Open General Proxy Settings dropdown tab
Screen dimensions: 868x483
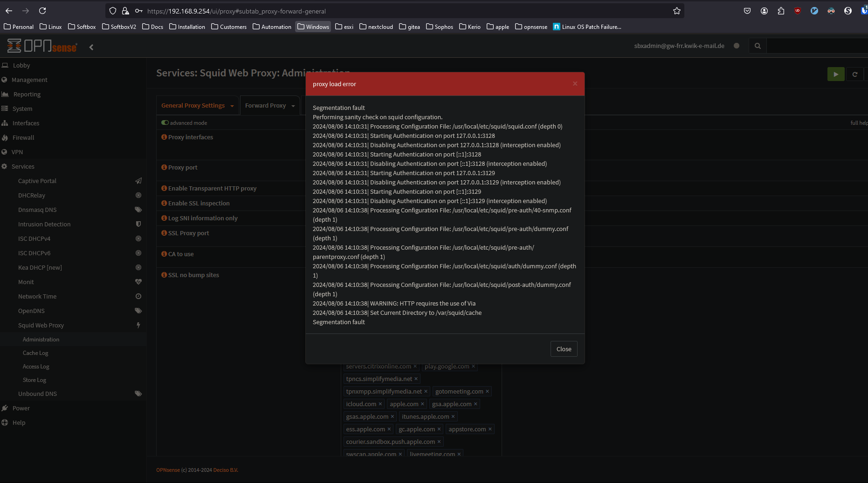197,106
